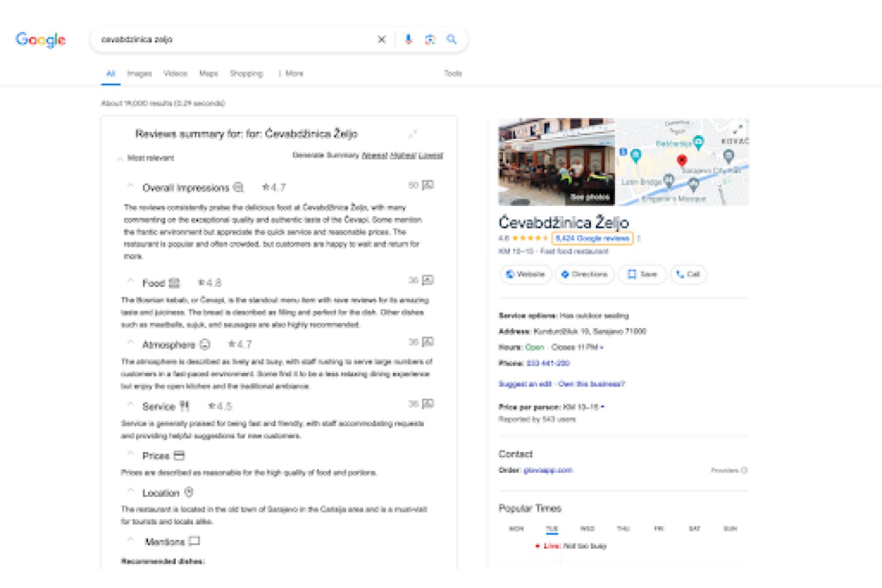
Task: Switch to the Shopping tab
Action: (246, 73)
